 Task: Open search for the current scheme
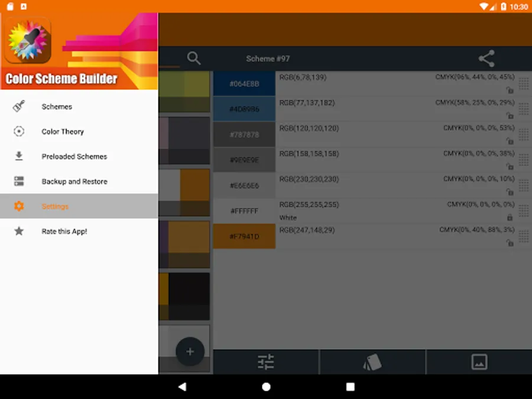tap(194, 59)
